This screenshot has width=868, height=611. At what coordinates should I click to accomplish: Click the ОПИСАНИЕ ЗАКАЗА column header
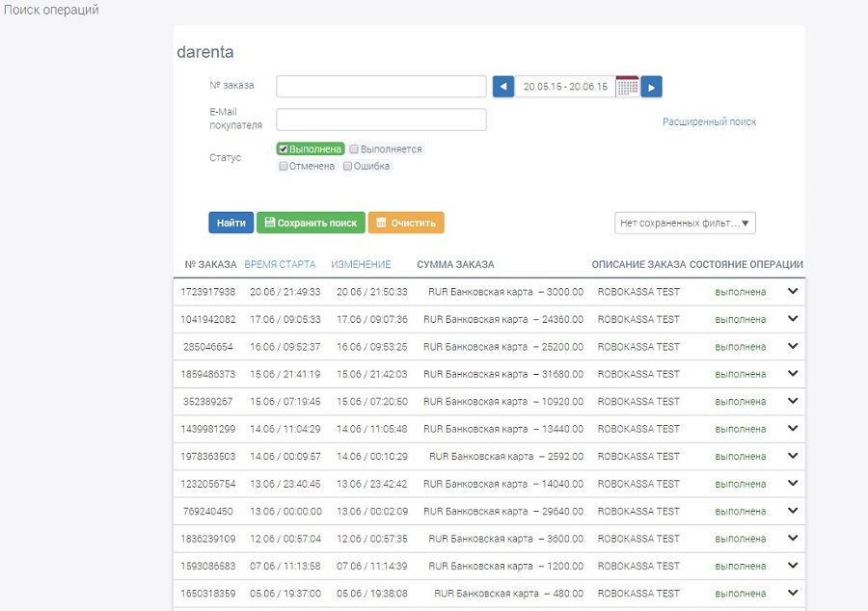(x=638, y=264)
